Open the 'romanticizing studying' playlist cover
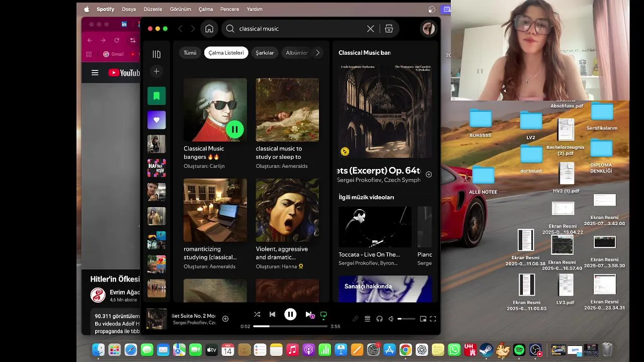 coord(215,210)
